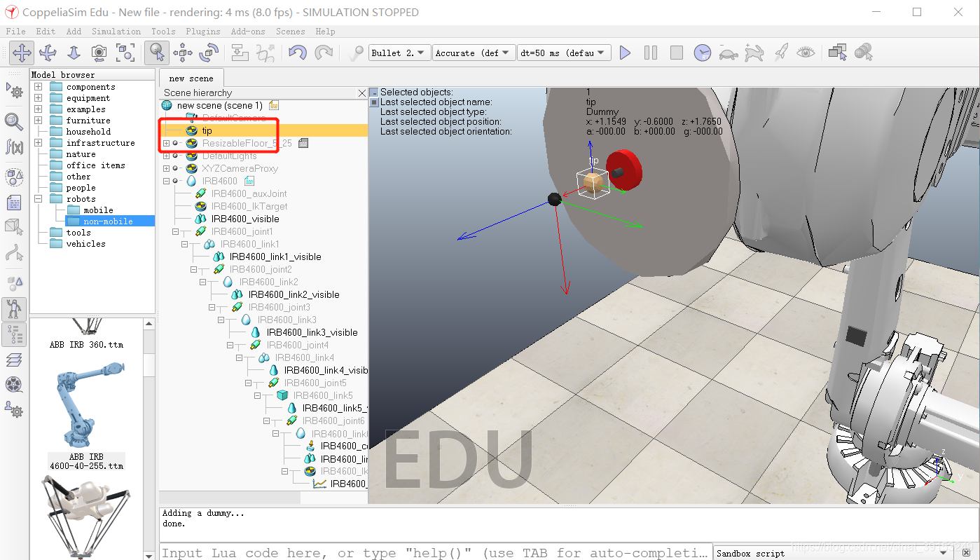Start the simulation with Play button

pos(625,53)
